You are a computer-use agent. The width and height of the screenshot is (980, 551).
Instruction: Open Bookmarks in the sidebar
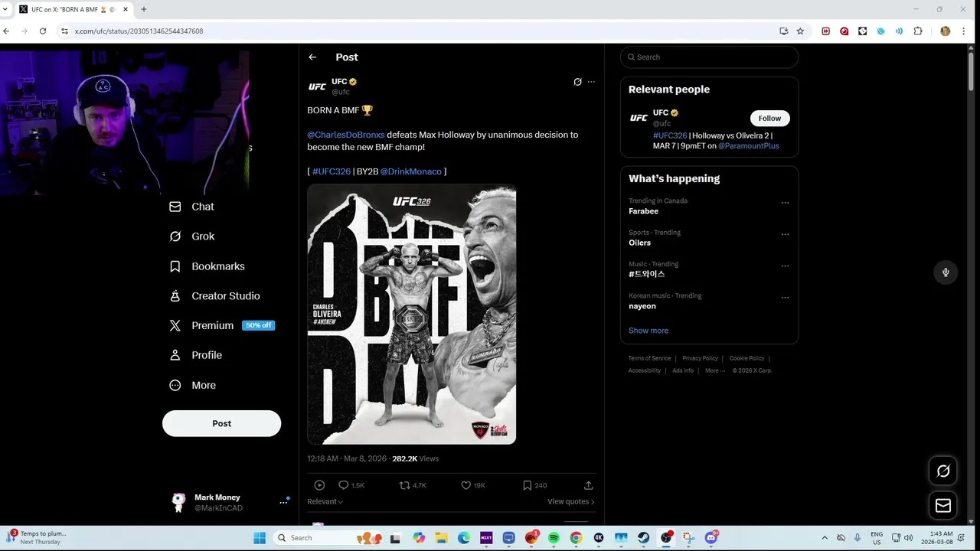click(x=207, y=266)
